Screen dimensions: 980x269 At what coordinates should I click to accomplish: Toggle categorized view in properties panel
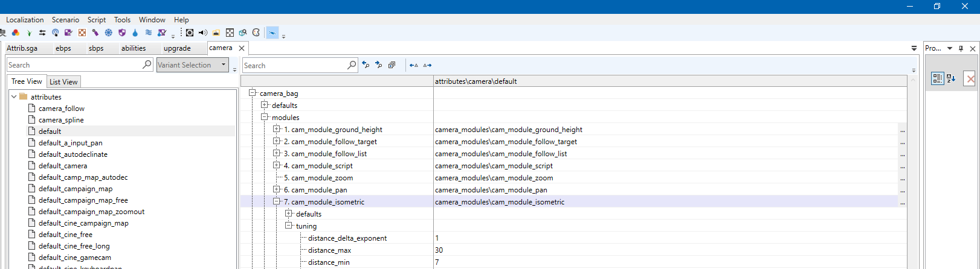[937, 78]
